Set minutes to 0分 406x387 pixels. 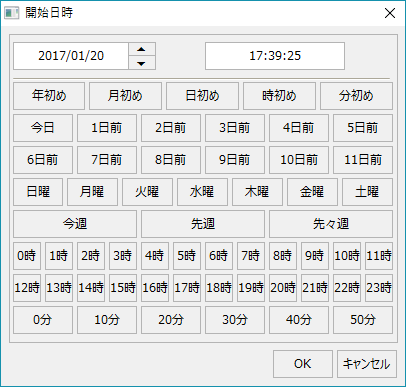tap(43, 320)
